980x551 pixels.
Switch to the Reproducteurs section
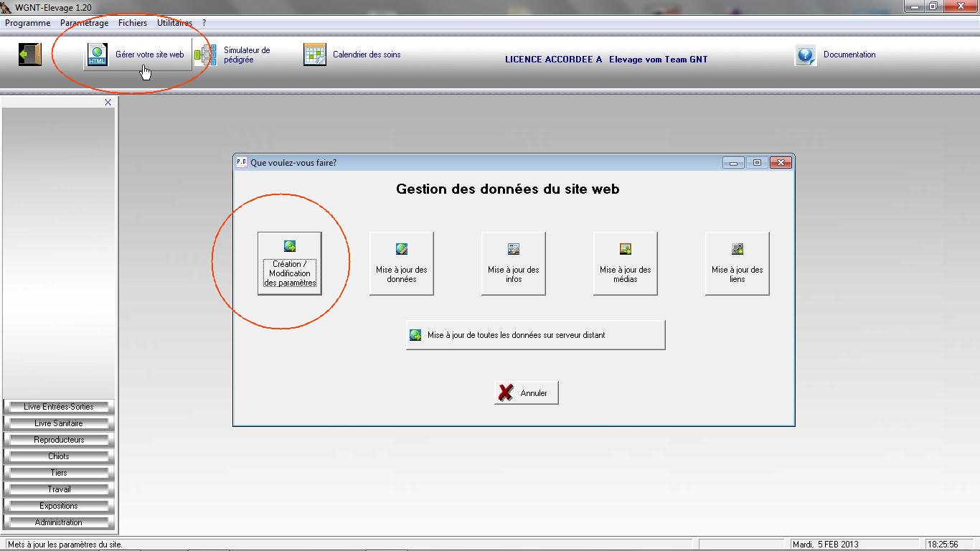coord(59,440)
